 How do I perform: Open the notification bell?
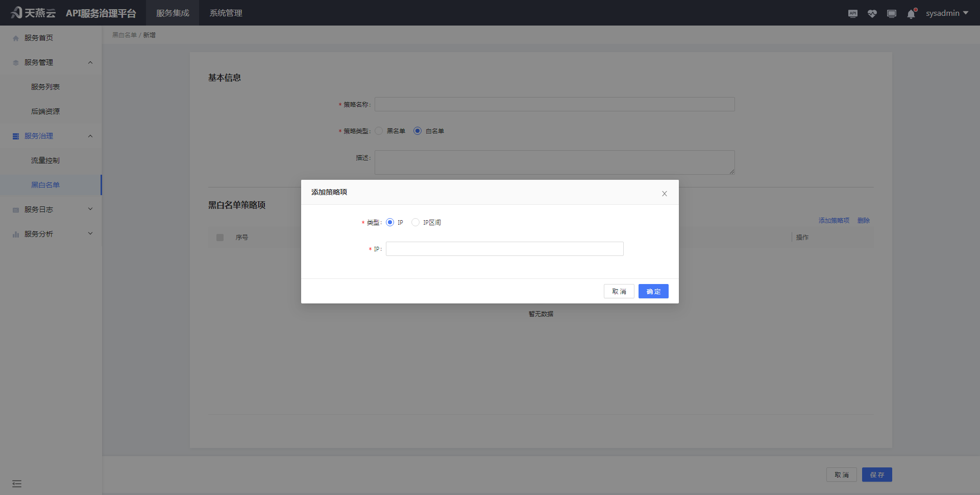(x=911, y=14)
